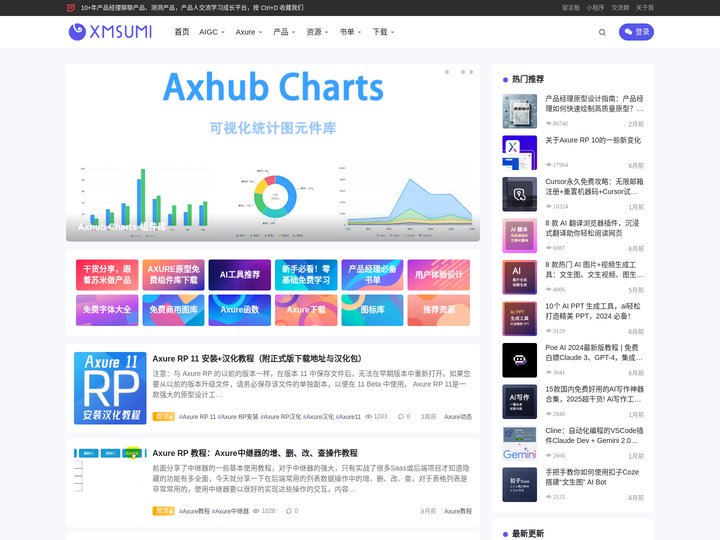Click the #Axure教程 tag
Screen dimensions: 720x540
(x=194, y=511)
